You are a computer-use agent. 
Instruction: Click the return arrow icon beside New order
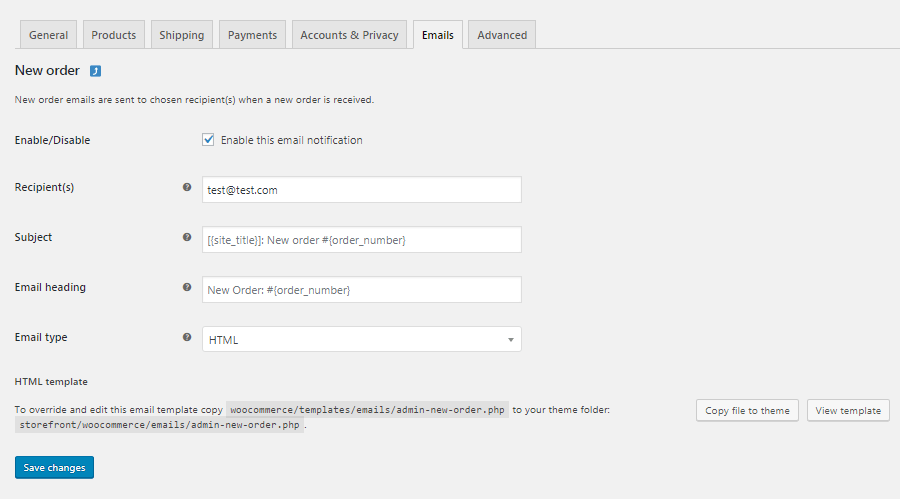click(95, 71)
